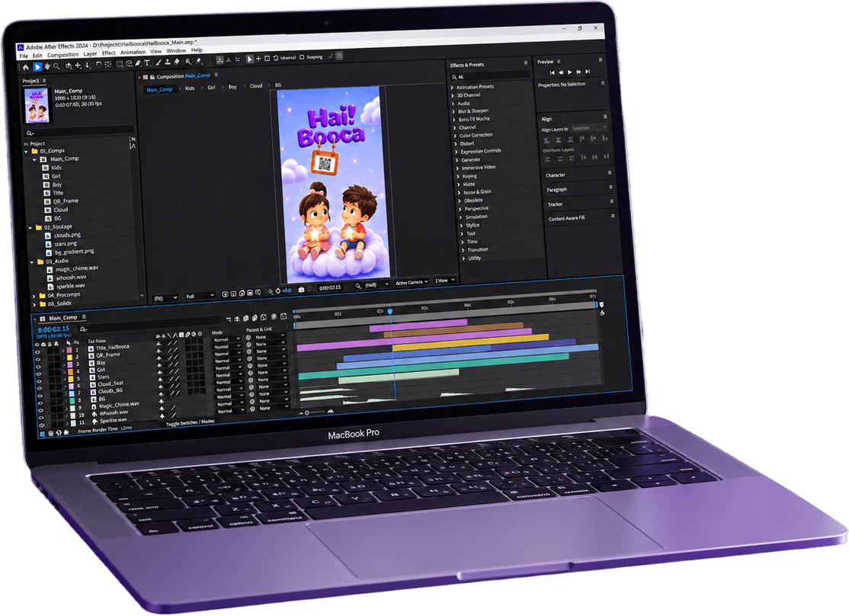
Task: Click the Home icon in the toolbar
Action: (x=25, y=67)
